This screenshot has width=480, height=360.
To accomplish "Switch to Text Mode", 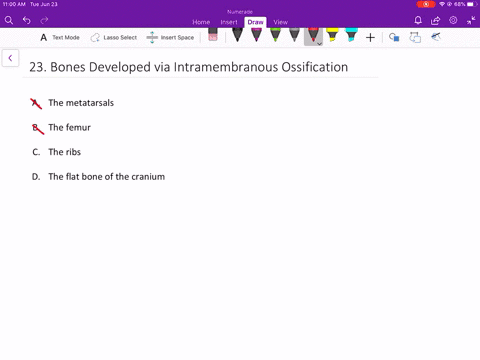I will click(x=60, y=37).
